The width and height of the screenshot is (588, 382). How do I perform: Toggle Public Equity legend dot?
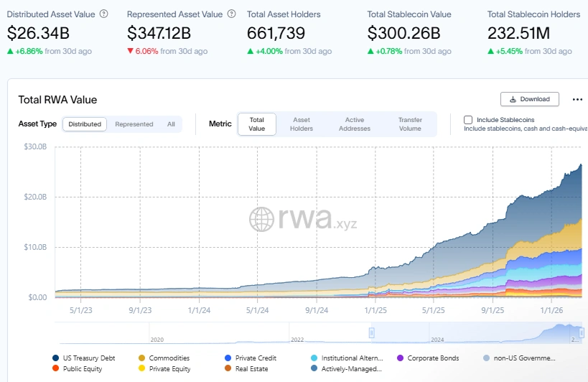tap(56, 368)
